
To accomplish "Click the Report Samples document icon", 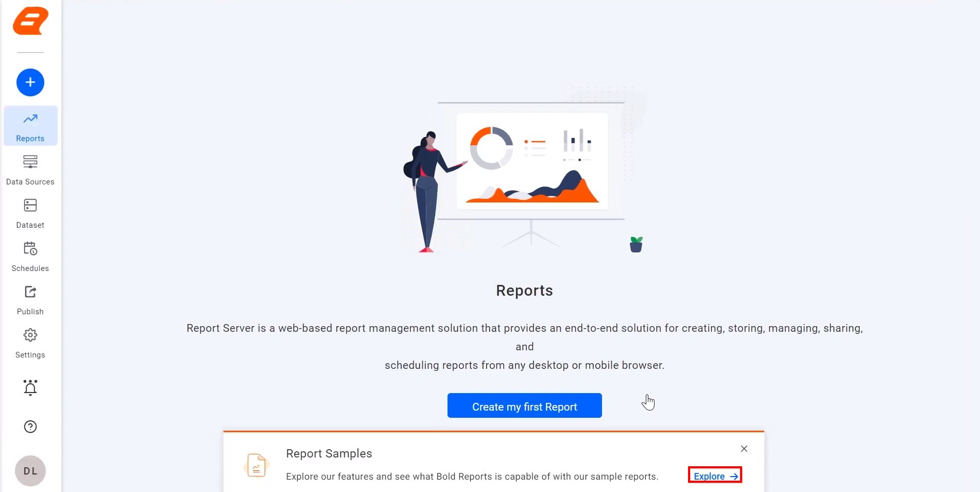I will (x=256, y=465).
